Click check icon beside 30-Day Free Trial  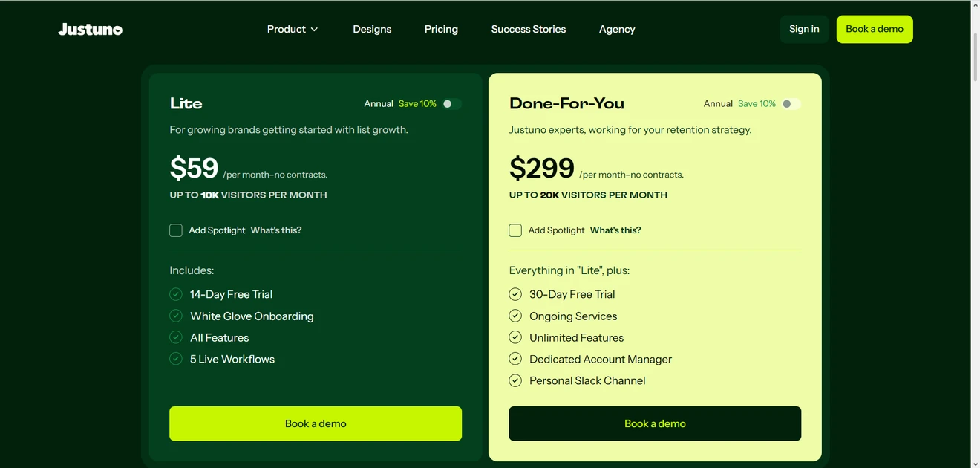click(515, 294)
